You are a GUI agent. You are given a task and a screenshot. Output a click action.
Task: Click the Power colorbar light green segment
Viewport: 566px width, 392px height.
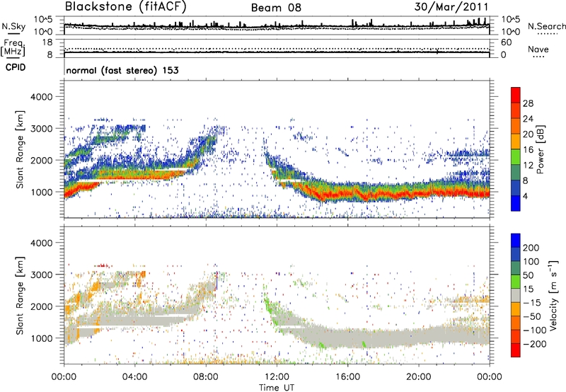516,157
